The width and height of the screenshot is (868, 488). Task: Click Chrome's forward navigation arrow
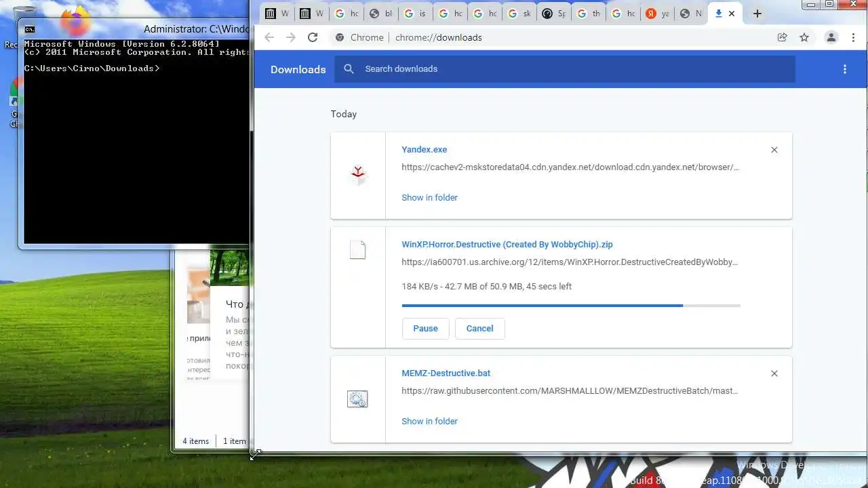coord(291,37)
